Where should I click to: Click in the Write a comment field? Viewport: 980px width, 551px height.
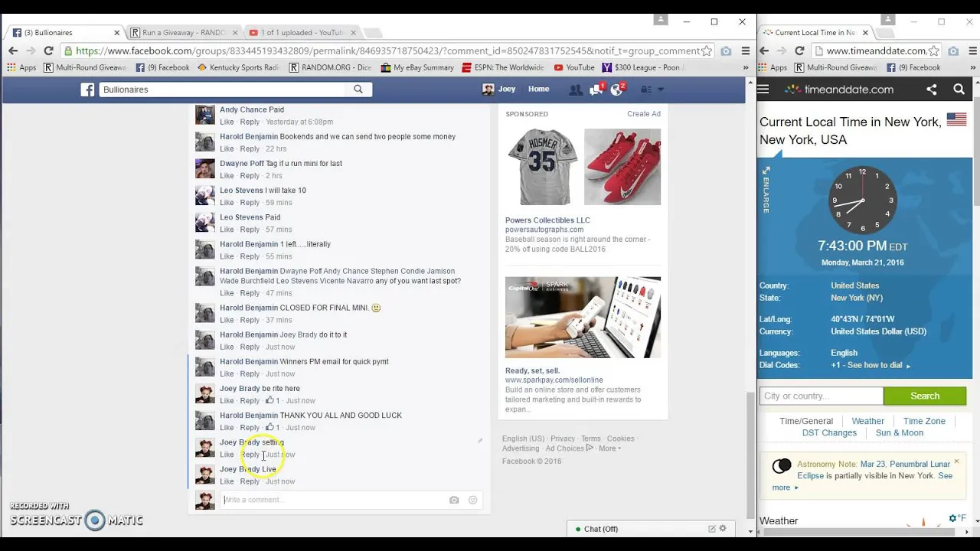pos(334,500)
